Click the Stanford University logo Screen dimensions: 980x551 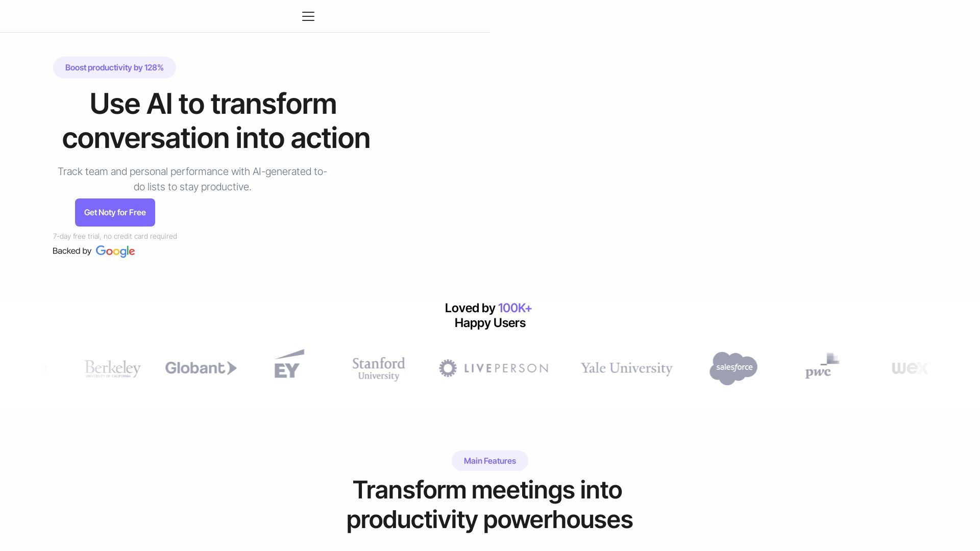[378, 368]
